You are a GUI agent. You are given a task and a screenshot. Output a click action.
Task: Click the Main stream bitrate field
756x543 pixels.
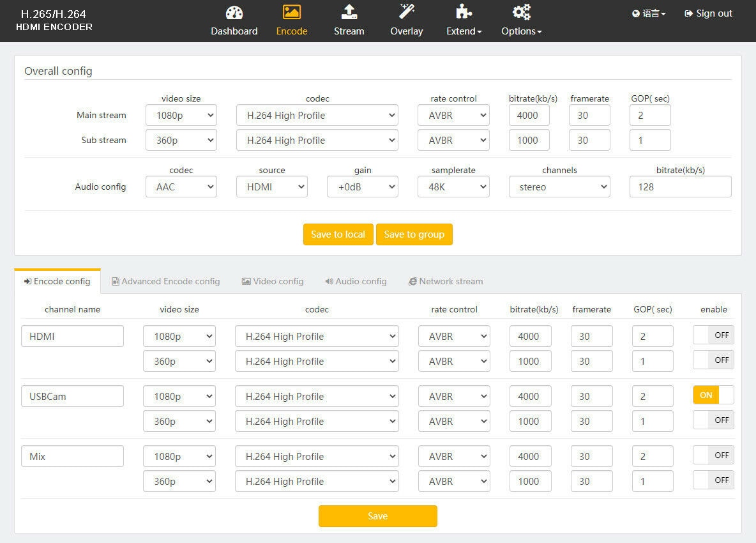[529, 115]
